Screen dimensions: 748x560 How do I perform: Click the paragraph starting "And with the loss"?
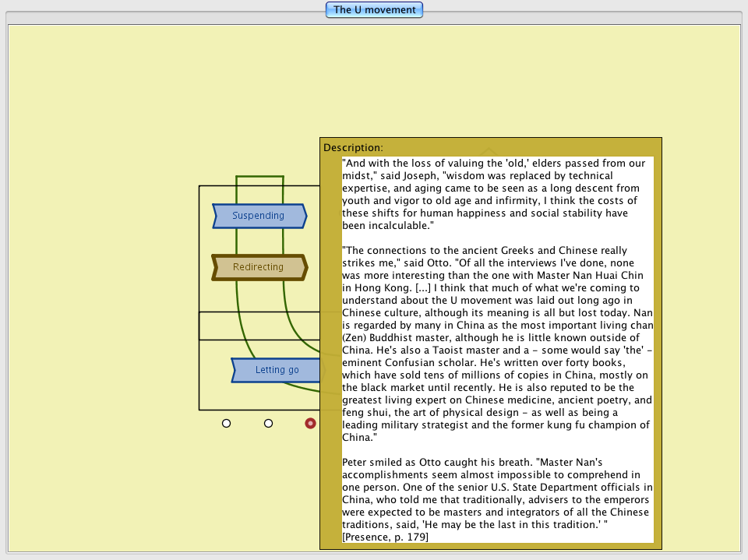click(495, 195)
